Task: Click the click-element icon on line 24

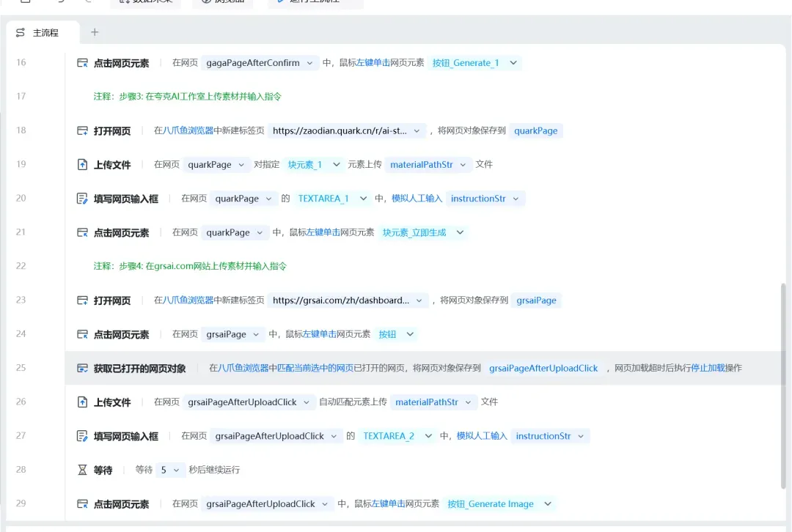Action: pos(82,334)
